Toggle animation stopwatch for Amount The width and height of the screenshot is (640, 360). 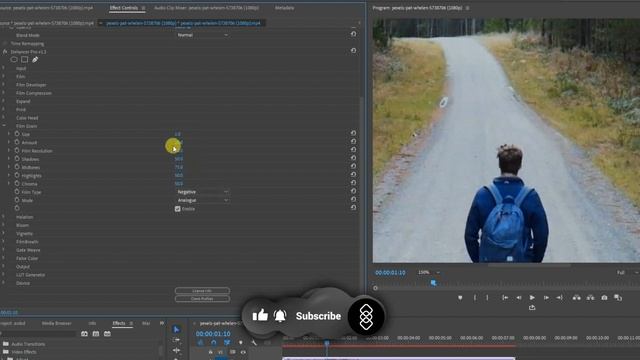(17, 142)
